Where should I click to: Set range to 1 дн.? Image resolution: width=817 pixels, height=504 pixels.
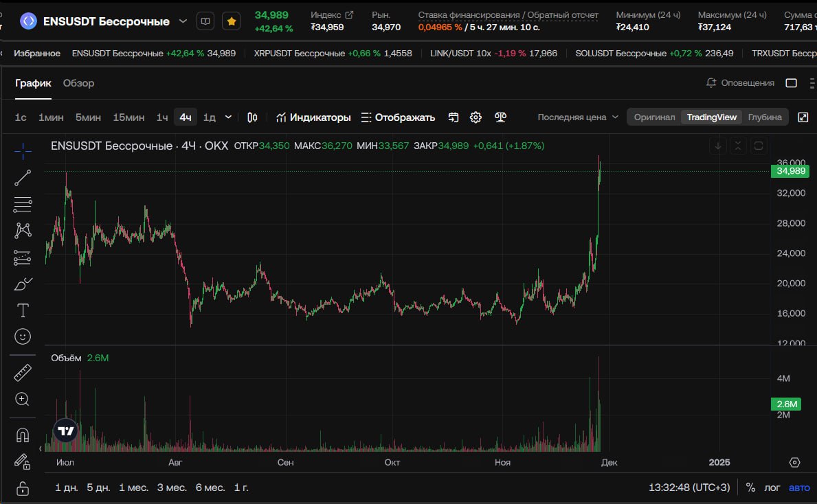click(x=66, y=488)
